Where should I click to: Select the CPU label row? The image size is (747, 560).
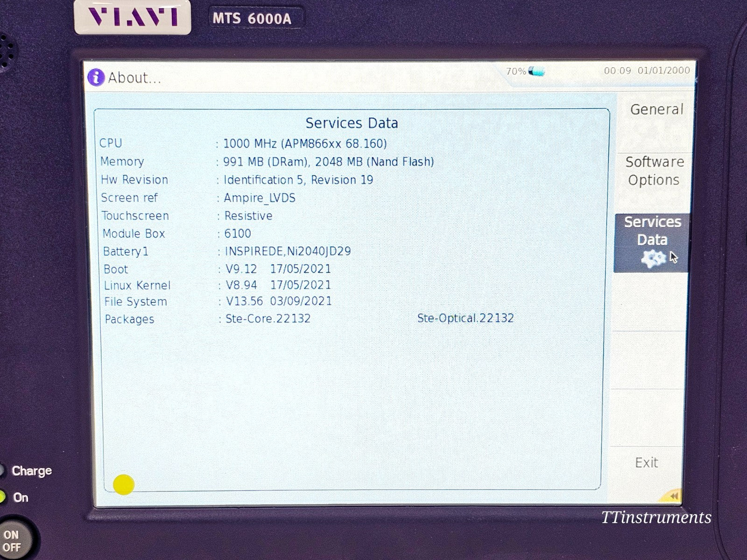[111, 143]
